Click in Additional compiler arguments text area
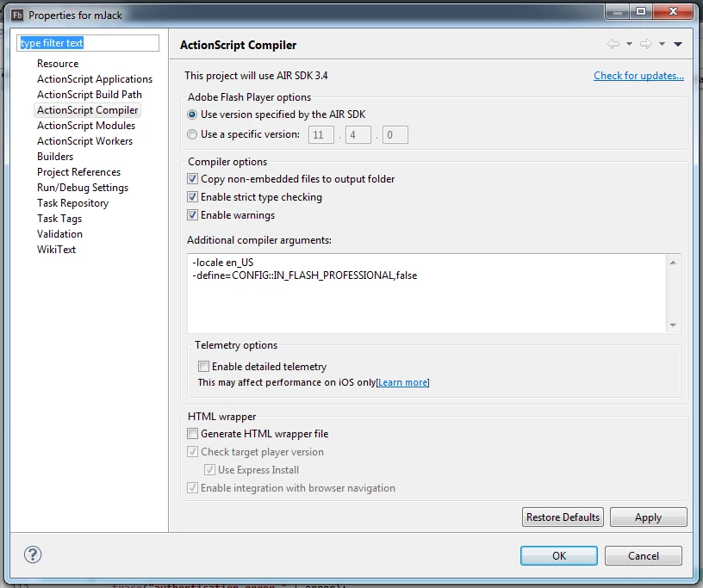The height and width of the screenshot is (588, 703). [x=427, y=294]
